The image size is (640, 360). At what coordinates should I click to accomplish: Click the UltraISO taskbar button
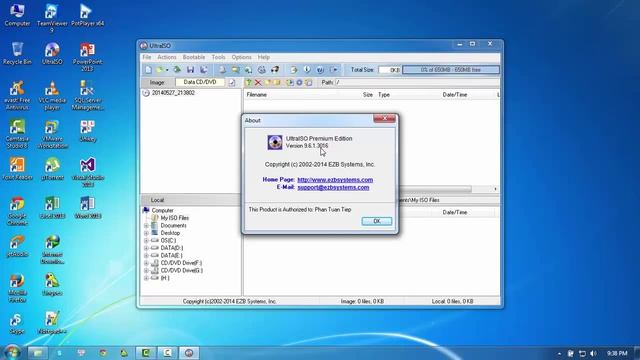(189, 353)
